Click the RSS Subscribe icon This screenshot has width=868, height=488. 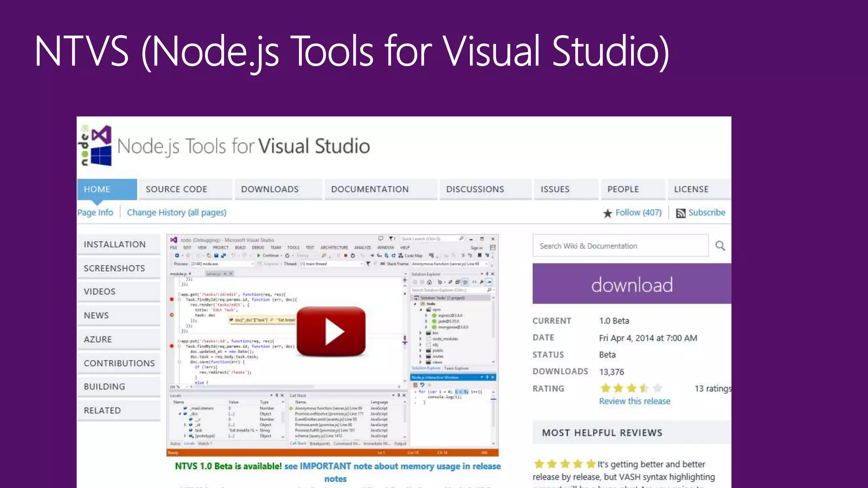pos(681,213)
